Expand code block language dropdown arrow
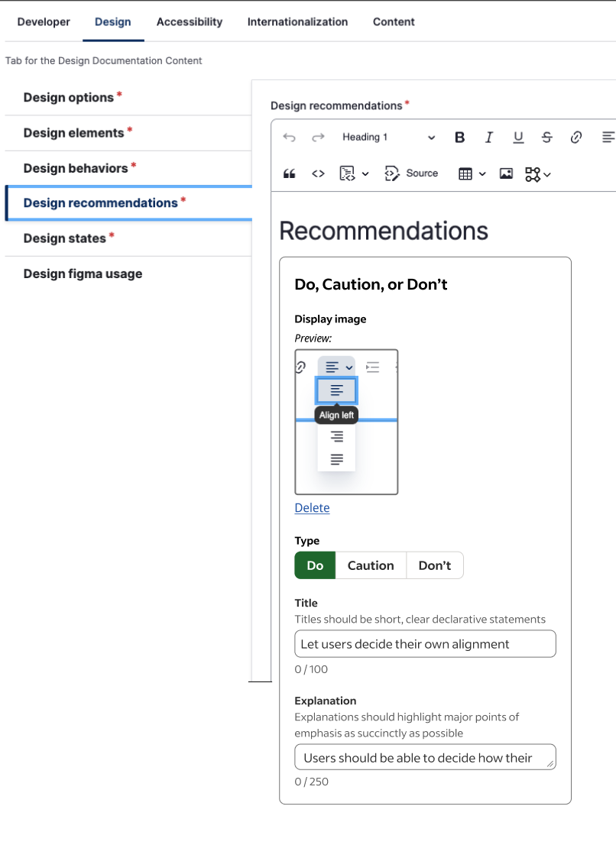 coord(365,174)
